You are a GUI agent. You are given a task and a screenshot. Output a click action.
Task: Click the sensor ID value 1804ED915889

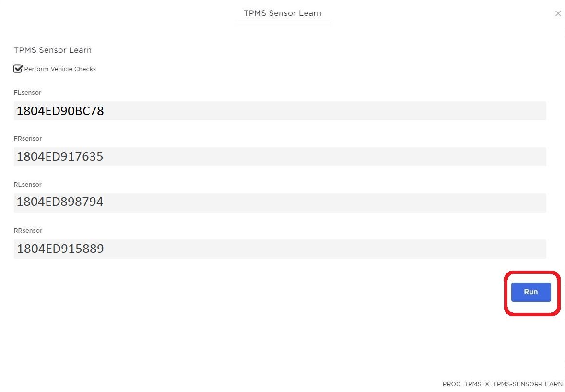60,249
